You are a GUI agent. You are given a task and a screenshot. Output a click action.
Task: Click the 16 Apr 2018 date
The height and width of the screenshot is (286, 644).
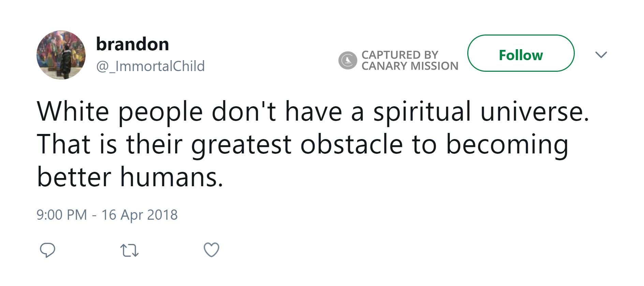click(140, 215)
